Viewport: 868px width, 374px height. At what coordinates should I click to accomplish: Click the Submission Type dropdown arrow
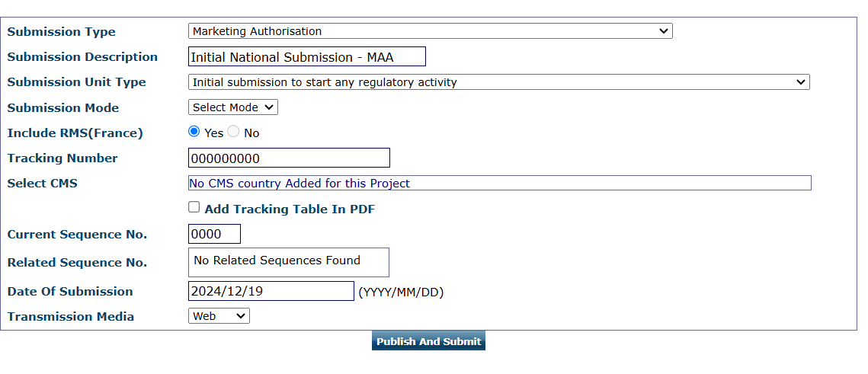(664, 31)
